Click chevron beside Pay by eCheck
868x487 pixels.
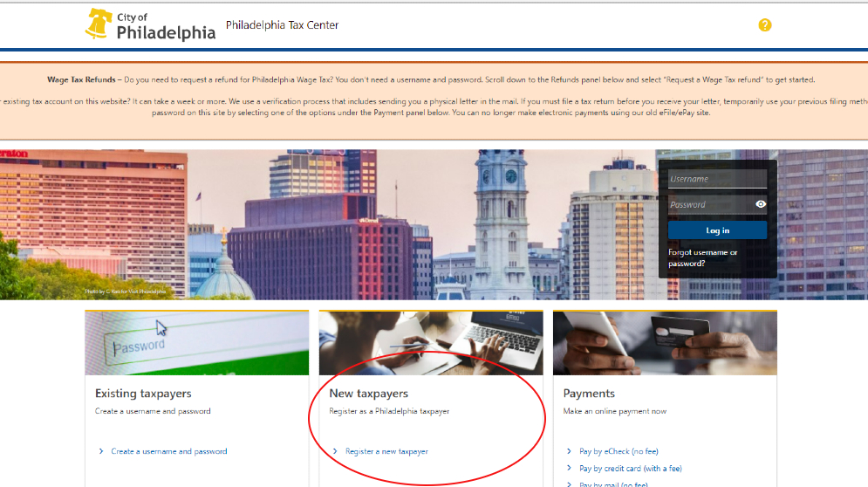[569, 451]
